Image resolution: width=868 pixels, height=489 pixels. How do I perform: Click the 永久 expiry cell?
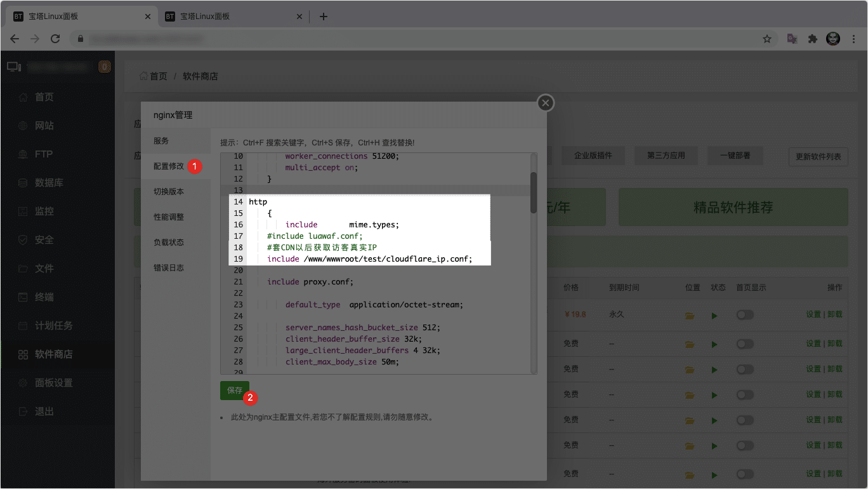(617, 314)
